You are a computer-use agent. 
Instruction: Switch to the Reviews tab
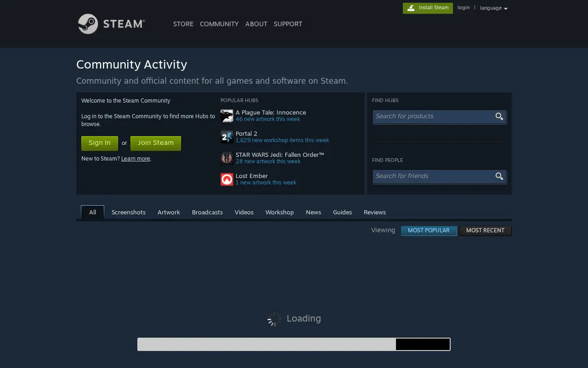click(x=375, y=212)
